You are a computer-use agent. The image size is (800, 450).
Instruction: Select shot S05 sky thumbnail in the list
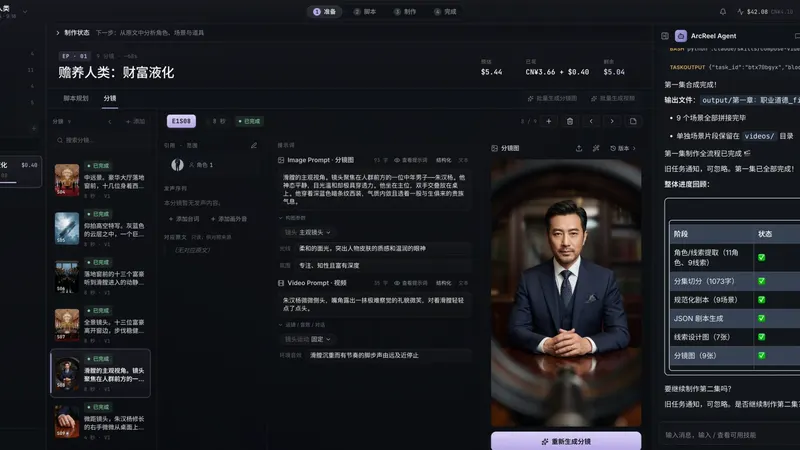[x=67, y=228]
